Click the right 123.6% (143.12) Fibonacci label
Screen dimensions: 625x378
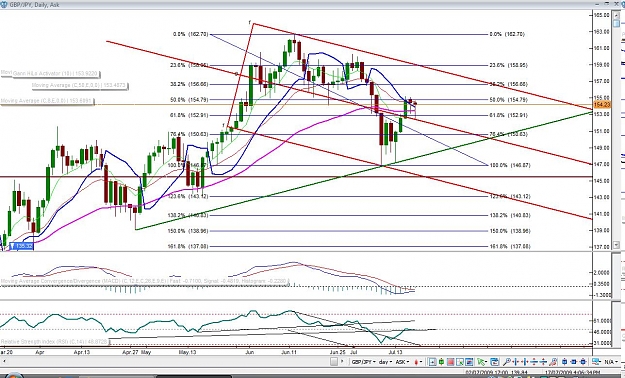[510, 196]
